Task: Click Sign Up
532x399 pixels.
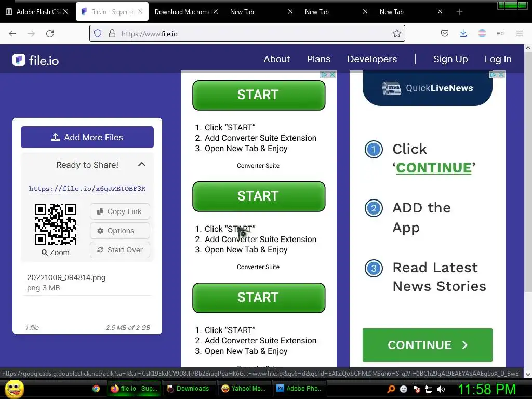Action: (x=450, y=59)
